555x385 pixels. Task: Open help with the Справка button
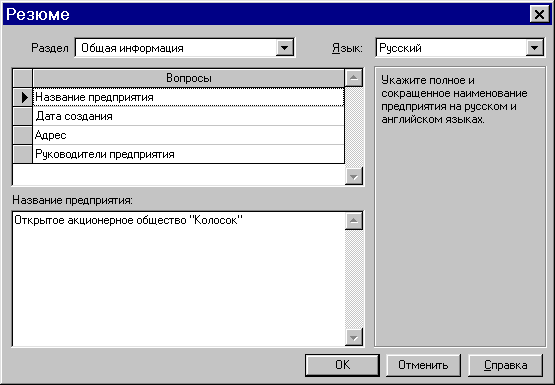[505, 365]
